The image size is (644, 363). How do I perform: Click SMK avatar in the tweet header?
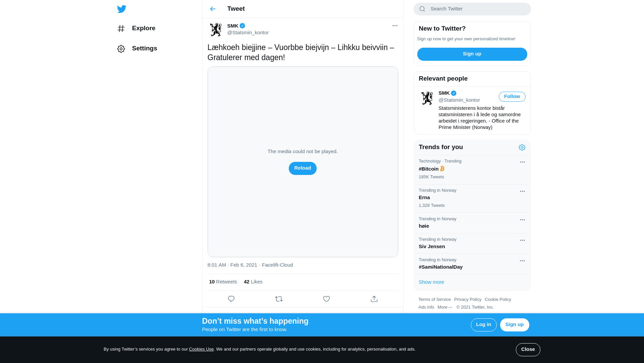pyautogui.click(x=215, y=30)
